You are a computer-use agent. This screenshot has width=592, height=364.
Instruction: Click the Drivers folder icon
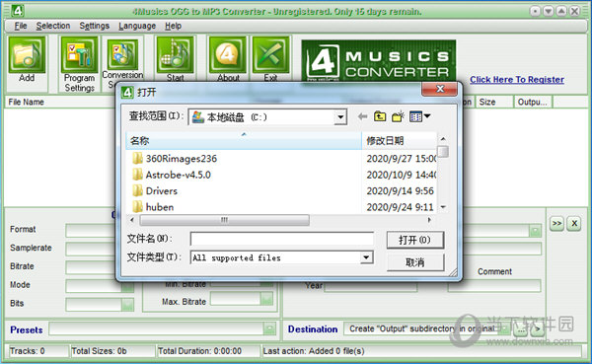[x=137, y=190]
